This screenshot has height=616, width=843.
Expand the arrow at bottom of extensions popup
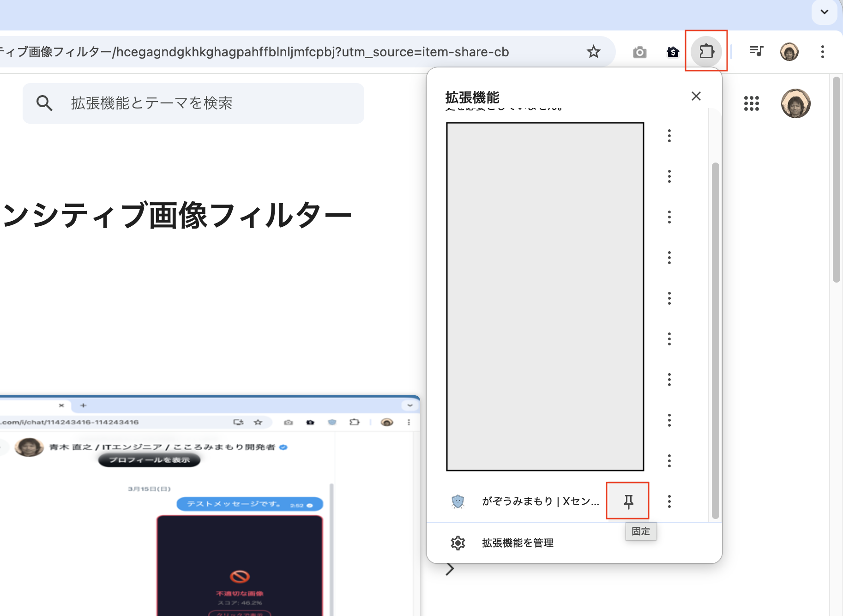[450, 569]
